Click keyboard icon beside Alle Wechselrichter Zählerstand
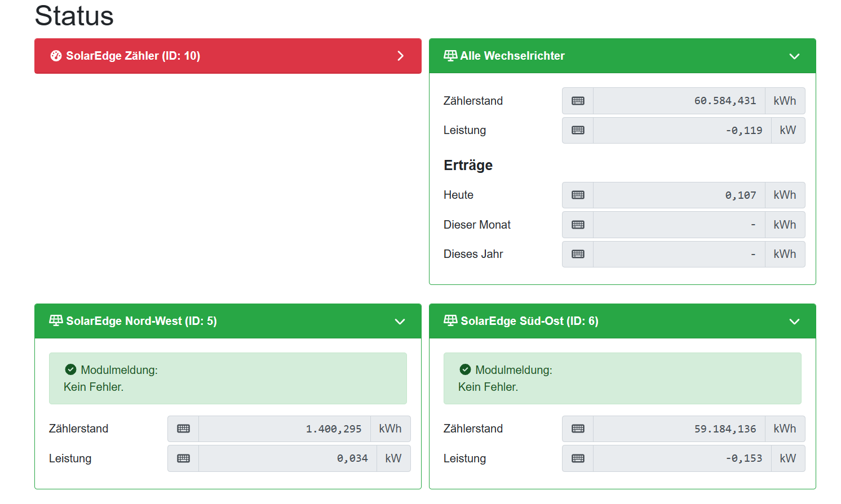 click(x=578, y=101)
